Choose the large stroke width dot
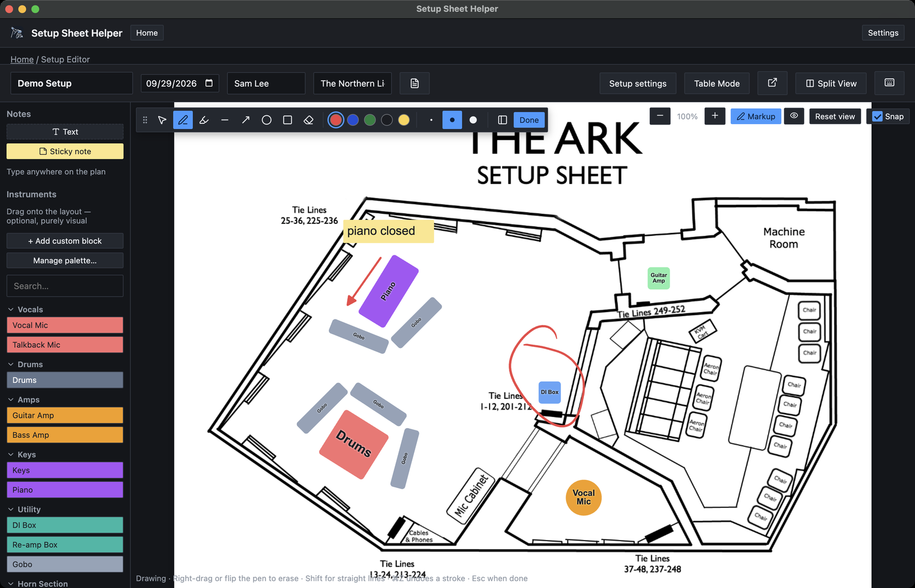The height and width of the screenshot is (588, 915). pyautogui.click(x=473, y=120)
